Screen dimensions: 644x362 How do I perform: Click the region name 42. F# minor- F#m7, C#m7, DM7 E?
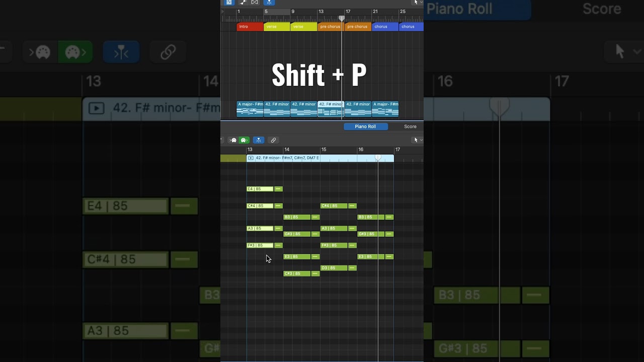point(287,158)
